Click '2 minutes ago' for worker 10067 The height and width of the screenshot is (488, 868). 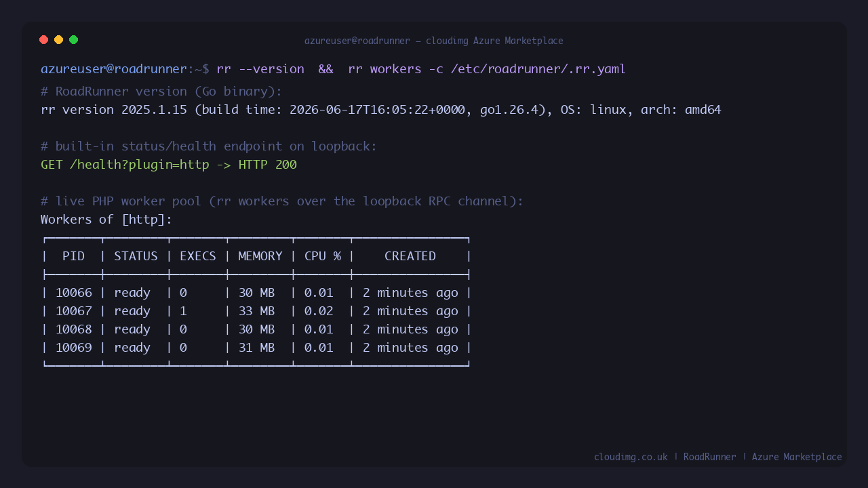[410, 311]
